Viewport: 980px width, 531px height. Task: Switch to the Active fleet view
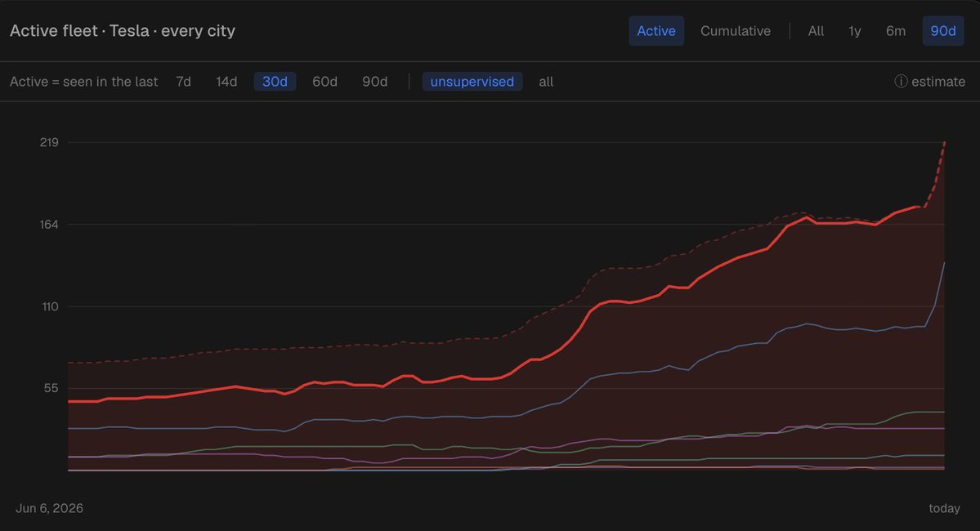(x=656, y=30)
